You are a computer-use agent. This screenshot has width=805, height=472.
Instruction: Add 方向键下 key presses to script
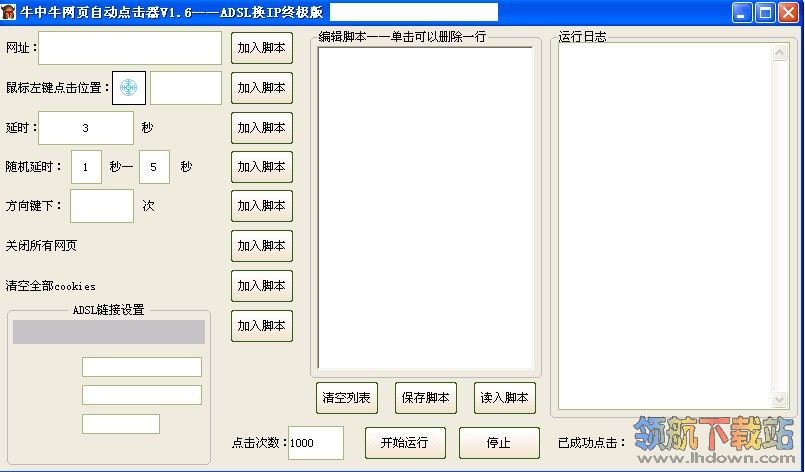coord(262,206)
